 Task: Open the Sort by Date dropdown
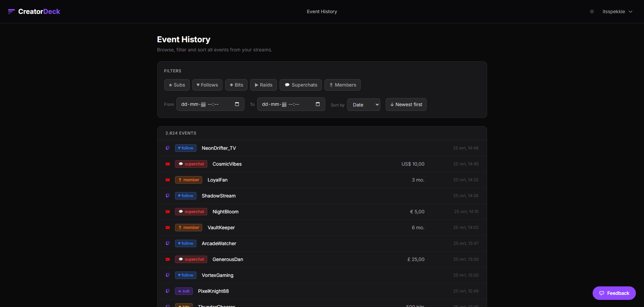tap(364, 105)
